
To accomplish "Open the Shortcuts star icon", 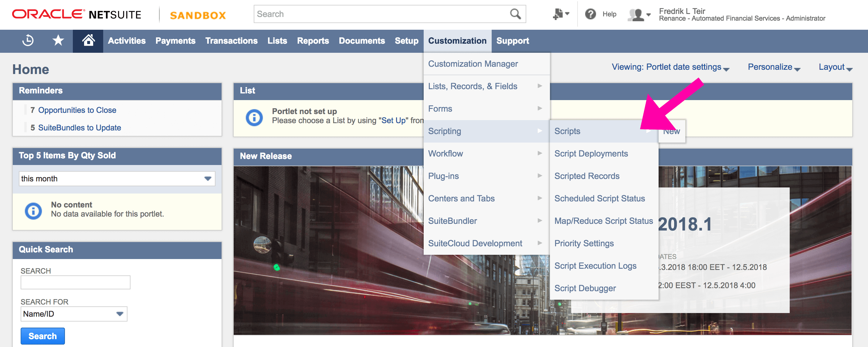I will click(58, 41).
